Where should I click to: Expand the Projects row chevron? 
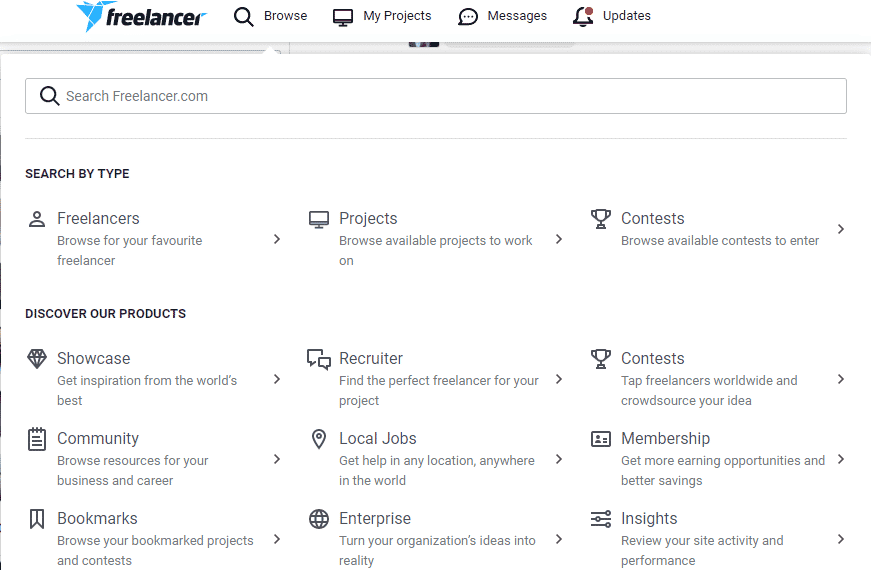559,239
